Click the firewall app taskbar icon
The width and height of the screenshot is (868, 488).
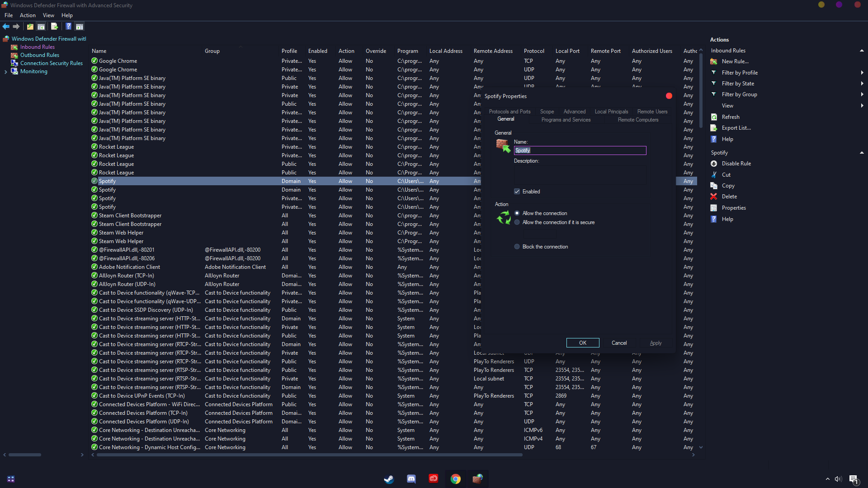click(478, 479)
